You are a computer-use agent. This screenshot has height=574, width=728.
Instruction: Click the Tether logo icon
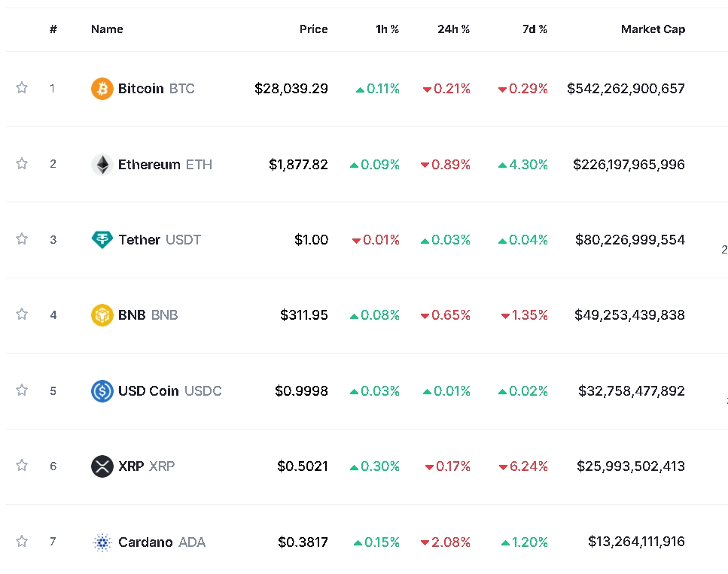click(102, 240)
